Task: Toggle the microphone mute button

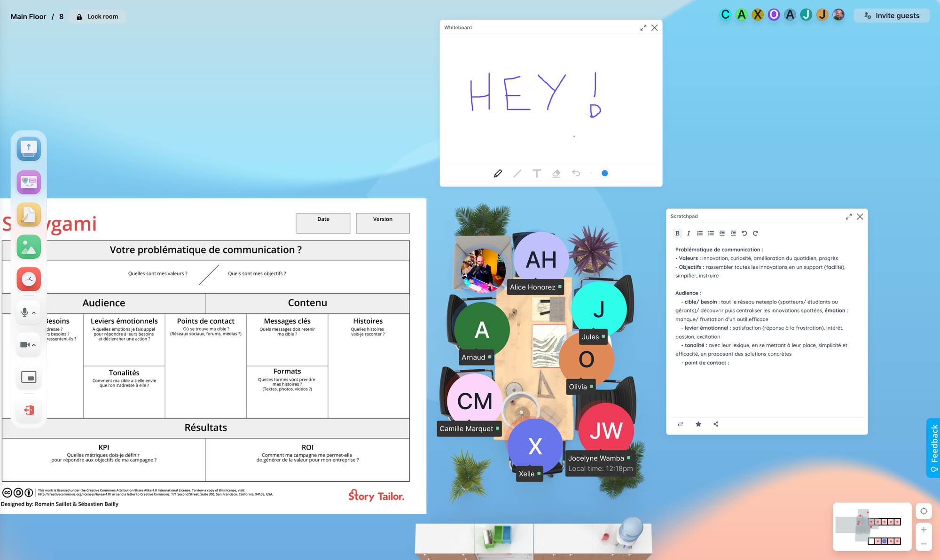Action: 24,312
